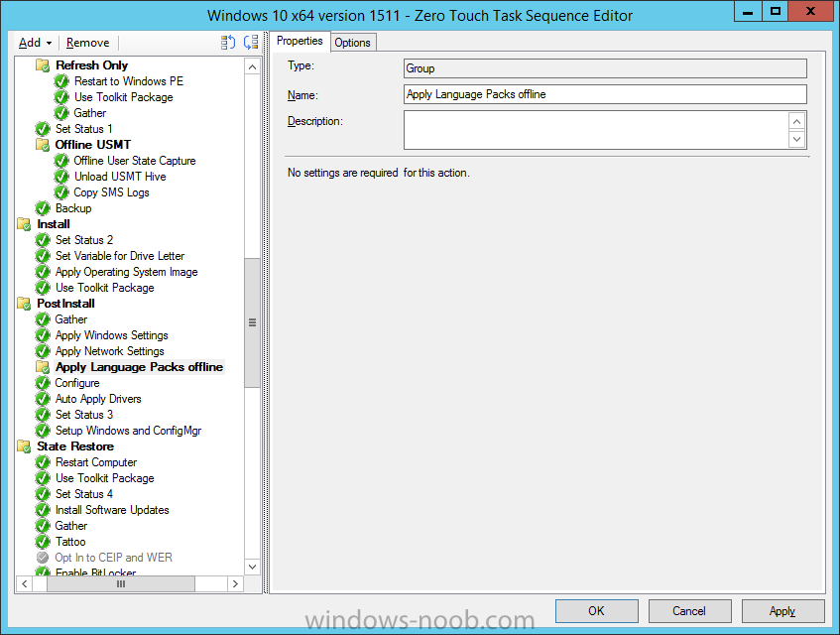
Task: Click the check icon beside Set Status 2
Action: [43, 240]
